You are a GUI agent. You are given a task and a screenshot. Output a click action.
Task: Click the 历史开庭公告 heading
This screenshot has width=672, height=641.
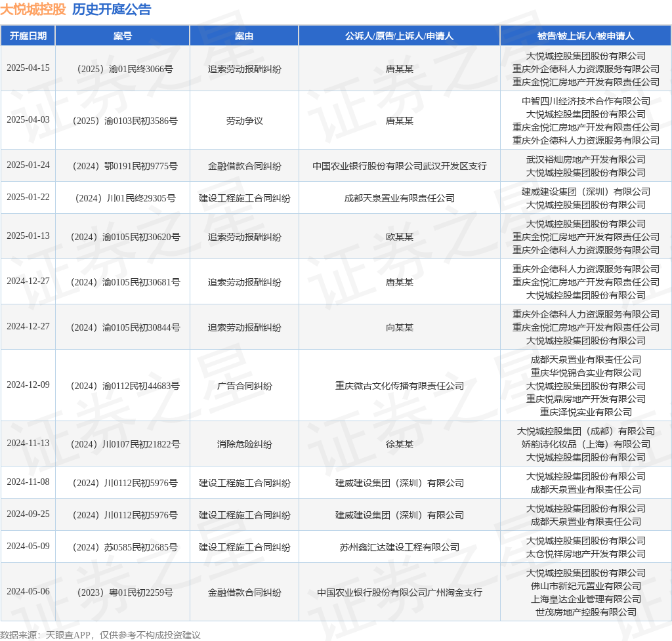112,9
